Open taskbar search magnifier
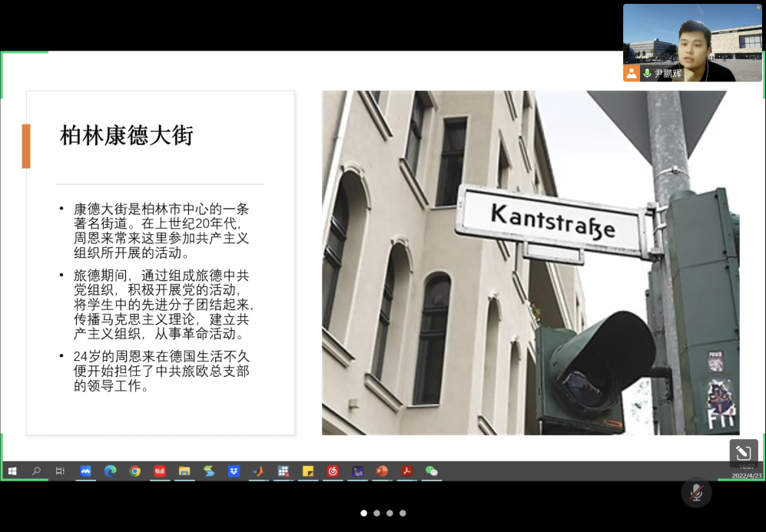The image size is (766, 532). (x=36, y=471)
